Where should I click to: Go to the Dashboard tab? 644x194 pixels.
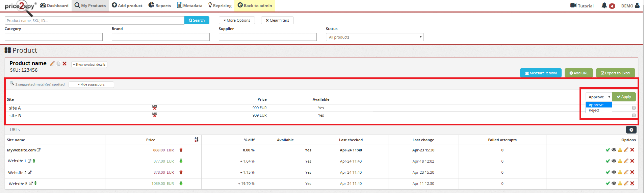[x=54, y=6]
